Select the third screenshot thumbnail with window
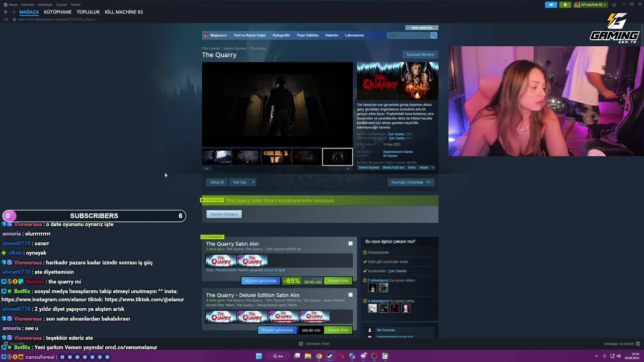 [277, 157]
